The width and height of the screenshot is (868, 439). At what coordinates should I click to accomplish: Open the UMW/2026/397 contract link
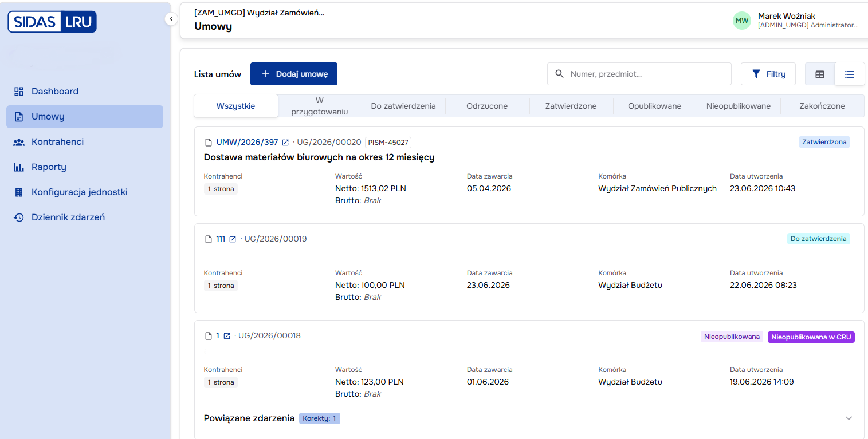pos(247,143)
